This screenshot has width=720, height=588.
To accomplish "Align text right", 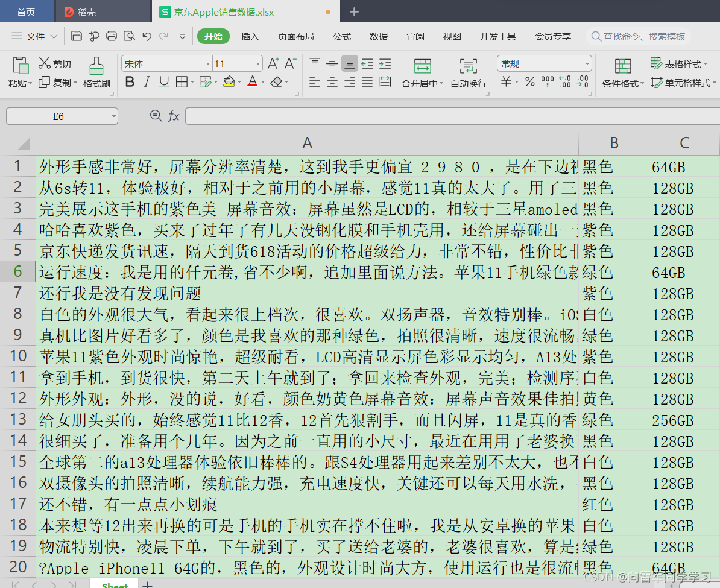I will [x=349, y=82].
